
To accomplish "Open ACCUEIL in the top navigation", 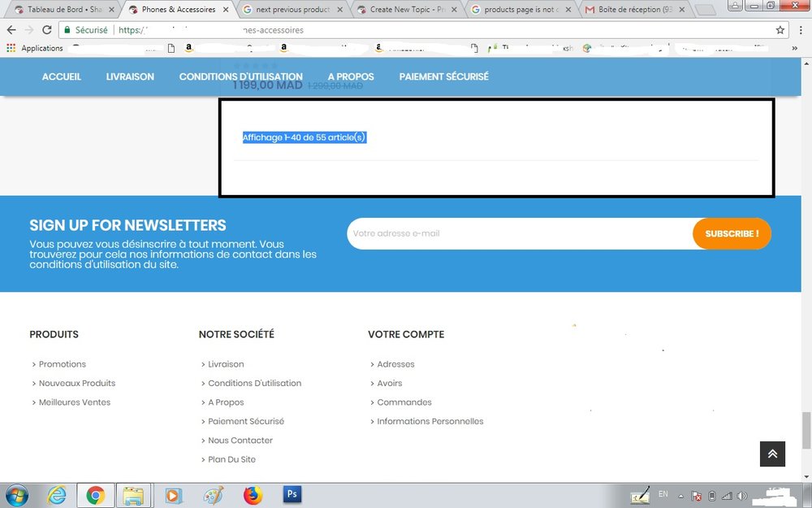I will (62, 76).
